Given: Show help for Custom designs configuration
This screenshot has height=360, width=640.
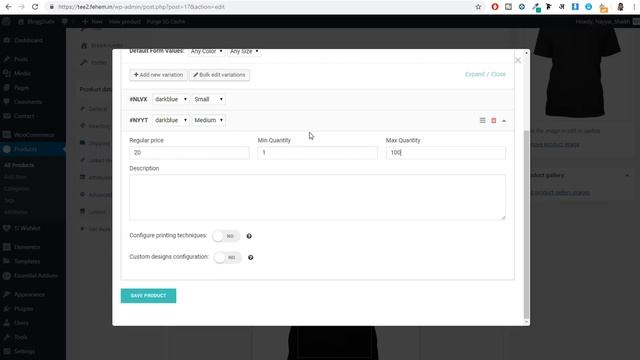Looking at the screenshot, I should 251,258.
